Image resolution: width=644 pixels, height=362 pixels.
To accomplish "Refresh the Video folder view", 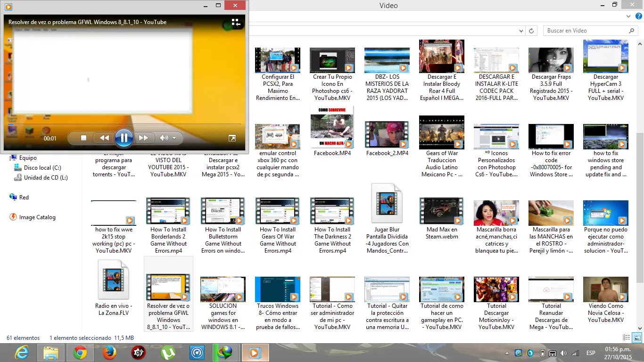I will (532, 31).
